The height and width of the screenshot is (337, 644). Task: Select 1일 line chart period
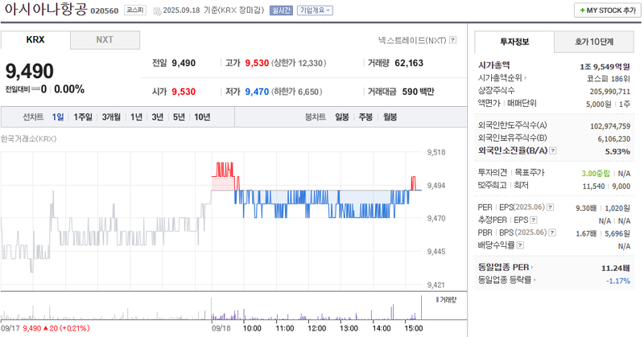[58, 117]
